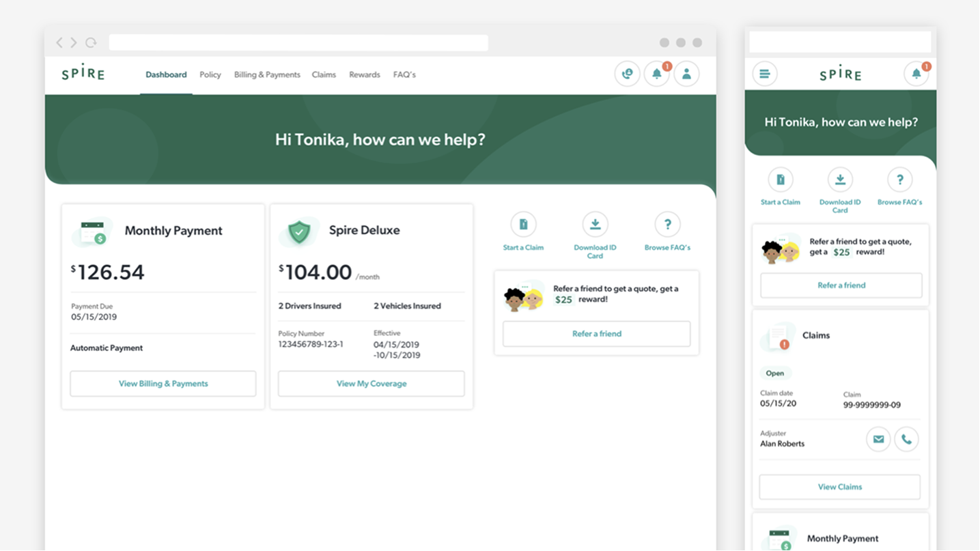The image size is (980, 551).
Task: Click the desktop Download ID Card icon
Action: [x=595, y=224]
